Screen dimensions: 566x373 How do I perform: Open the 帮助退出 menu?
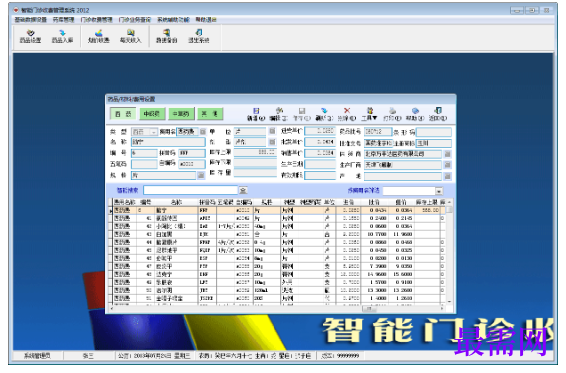[206, 20]
